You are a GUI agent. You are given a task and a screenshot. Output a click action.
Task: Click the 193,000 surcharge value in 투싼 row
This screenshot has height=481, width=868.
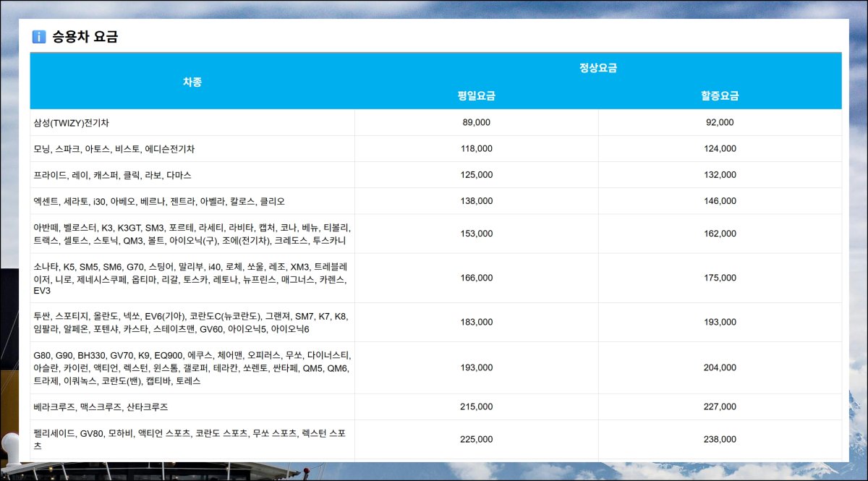click(x=720, y=323)
